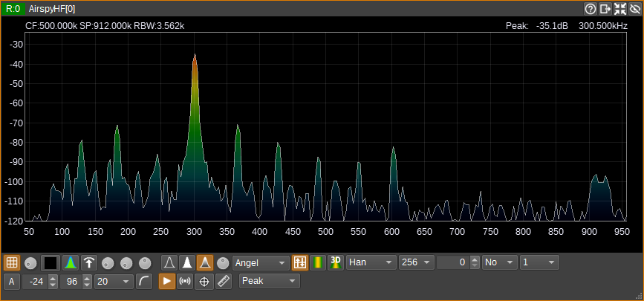Screen dimensions: 644x301
Task: Click the A autoscale button
Action: 12,282
